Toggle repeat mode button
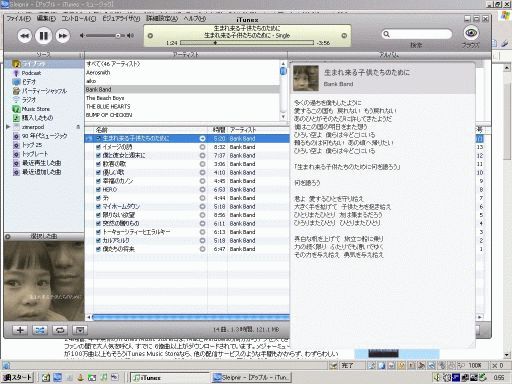This screenshot has height=384, width=512. point(60,330)
